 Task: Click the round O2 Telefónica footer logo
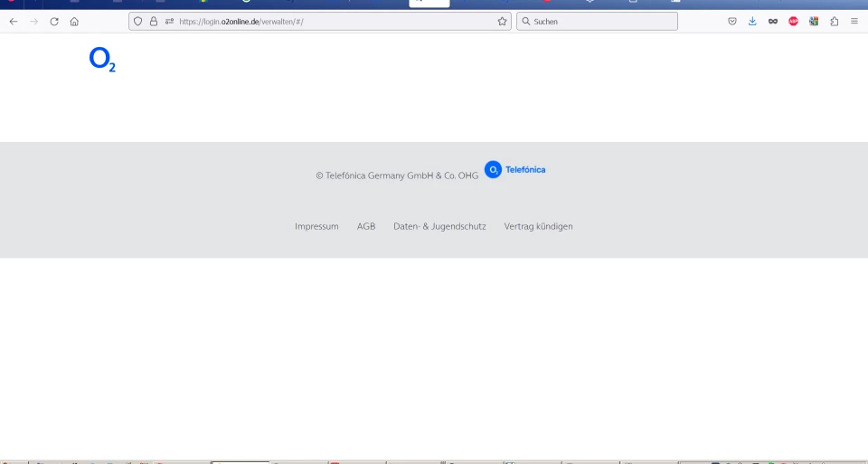point(493,169)
